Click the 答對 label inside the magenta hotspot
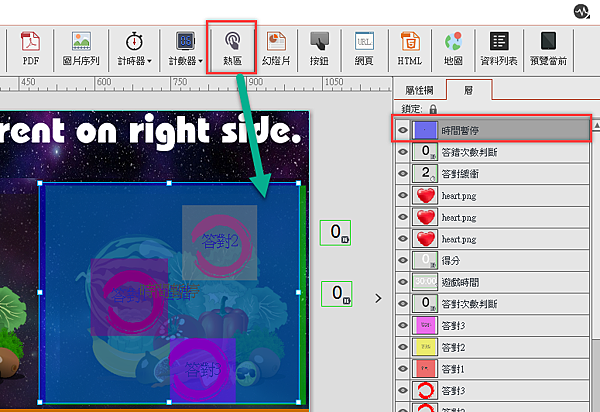Screen dimensions: 600x412 pos(125,296)
